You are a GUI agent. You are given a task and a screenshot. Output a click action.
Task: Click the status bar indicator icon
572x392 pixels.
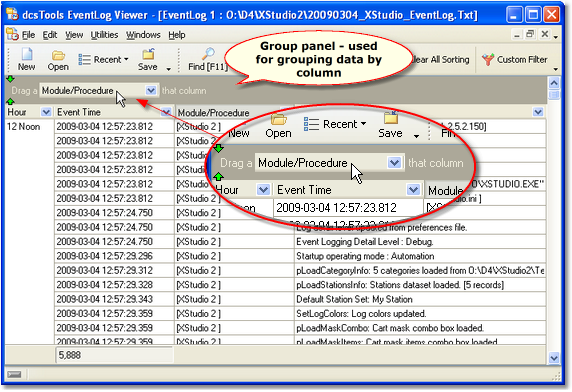click(14, 374)
